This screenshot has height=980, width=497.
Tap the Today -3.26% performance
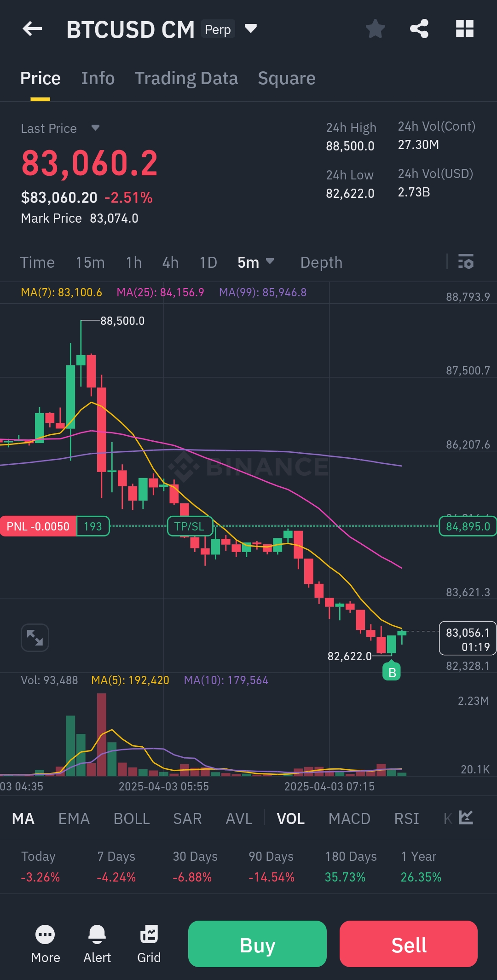40,866
